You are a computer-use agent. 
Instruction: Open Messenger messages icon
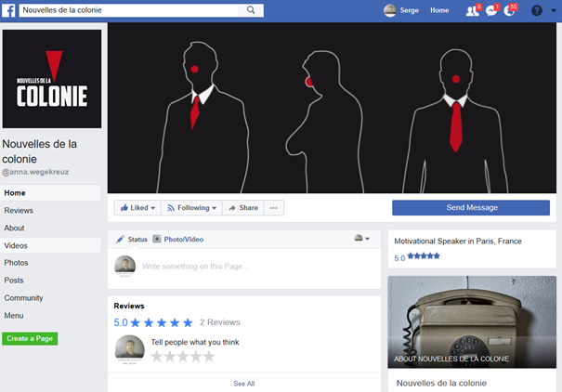pos(491,11)
